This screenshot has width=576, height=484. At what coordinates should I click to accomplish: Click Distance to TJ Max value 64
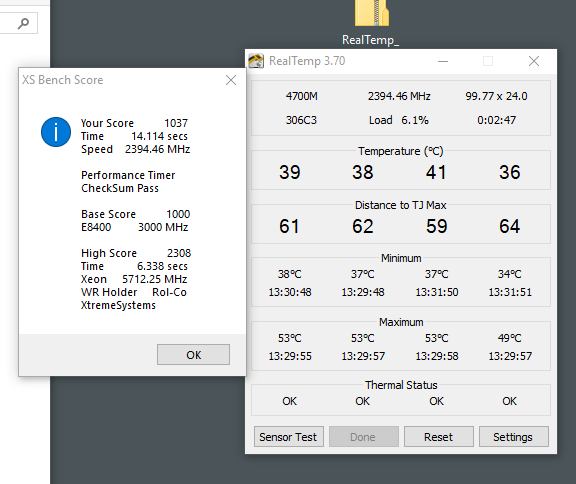point(510,226)
